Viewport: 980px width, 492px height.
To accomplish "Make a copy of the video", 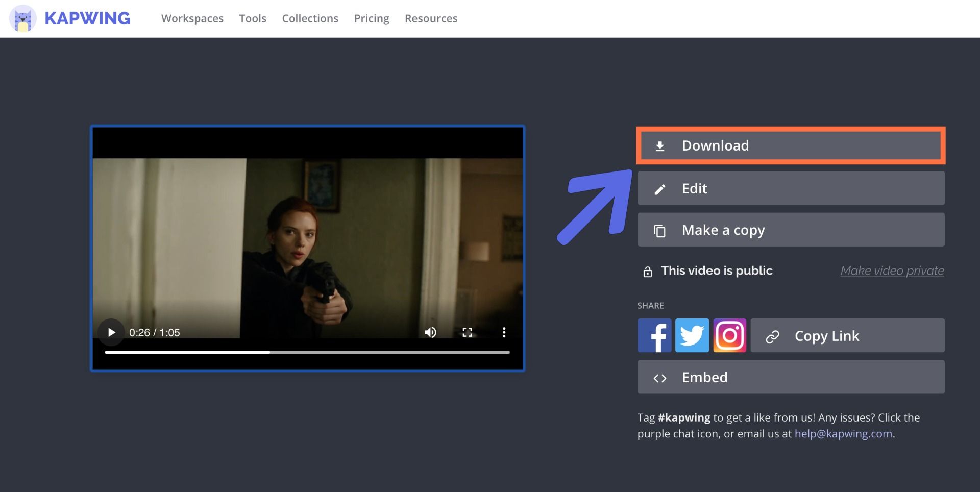I will coord(790,230).
